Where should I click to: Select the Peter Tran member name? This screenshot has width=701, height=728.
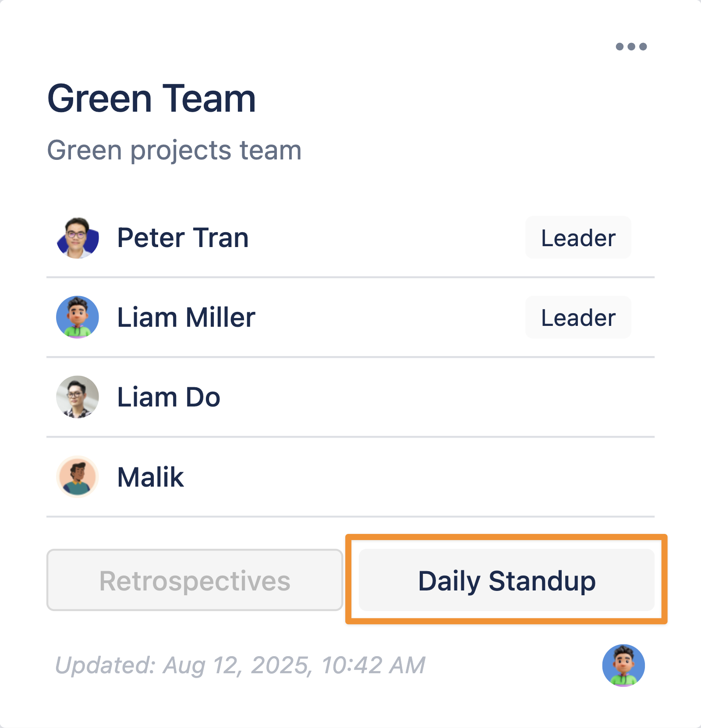[x=183, y=238]
